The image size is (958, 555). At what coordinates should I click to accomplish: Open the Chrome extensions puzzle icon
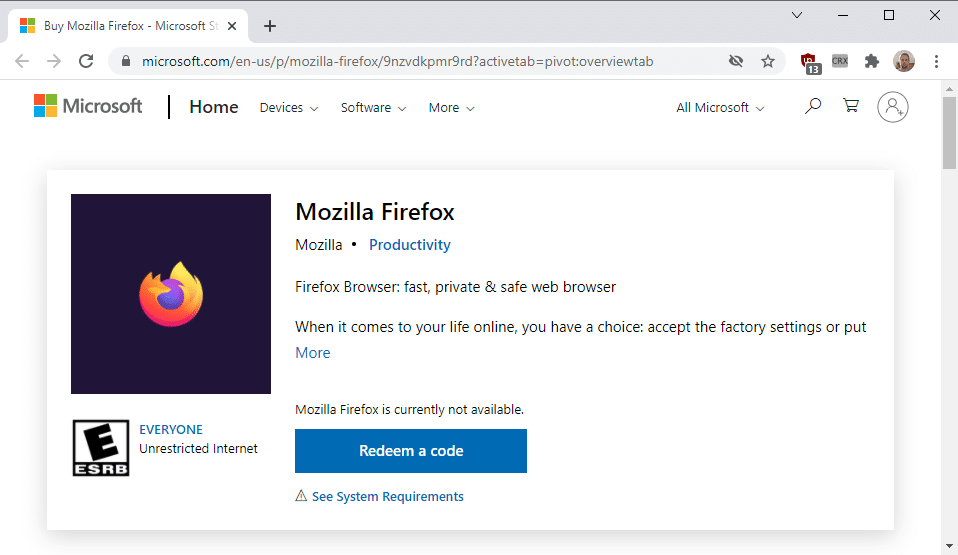(x=872, y=61)
